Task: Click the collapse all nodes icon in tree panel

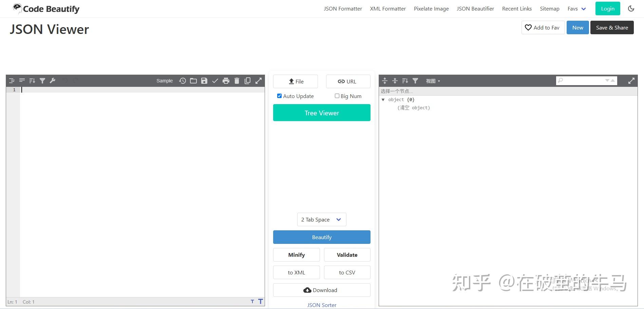Action: [x=395, y=81]
